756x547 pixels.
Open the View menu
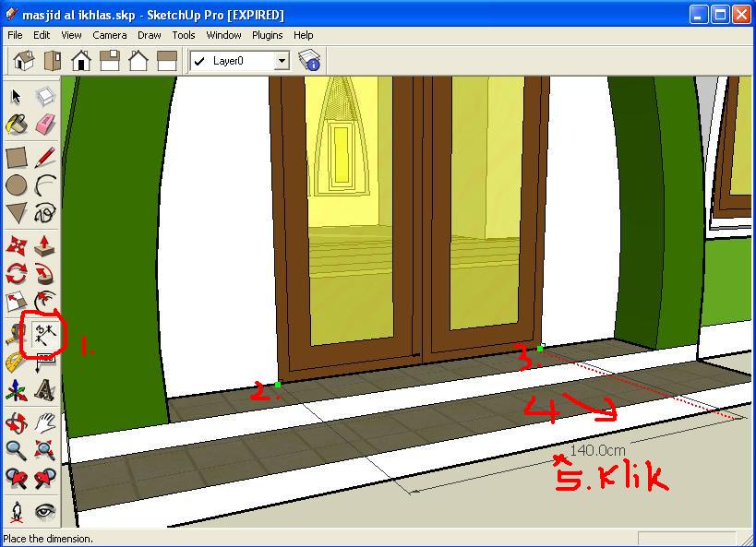tap(71, 35)
